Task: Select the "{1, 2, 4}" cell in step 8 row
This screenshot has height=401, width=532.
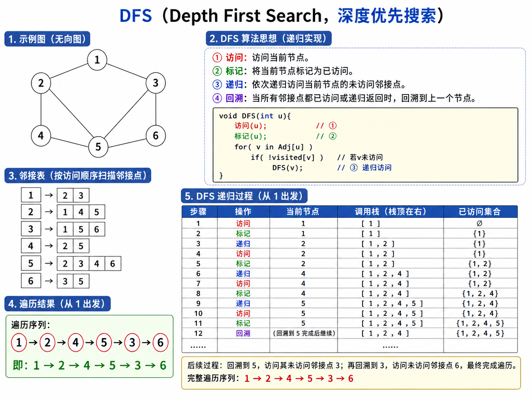Action: point(480,293)
